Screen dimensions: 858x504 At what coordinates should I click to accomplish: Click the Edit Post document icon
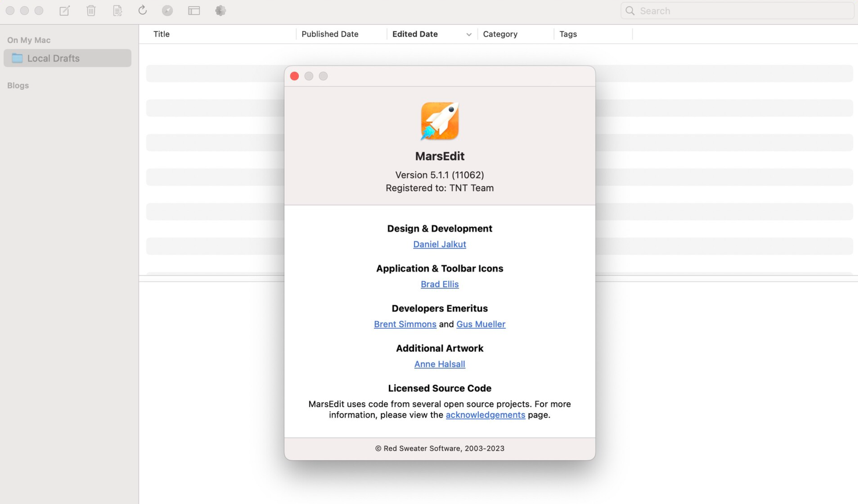(117, 10)
